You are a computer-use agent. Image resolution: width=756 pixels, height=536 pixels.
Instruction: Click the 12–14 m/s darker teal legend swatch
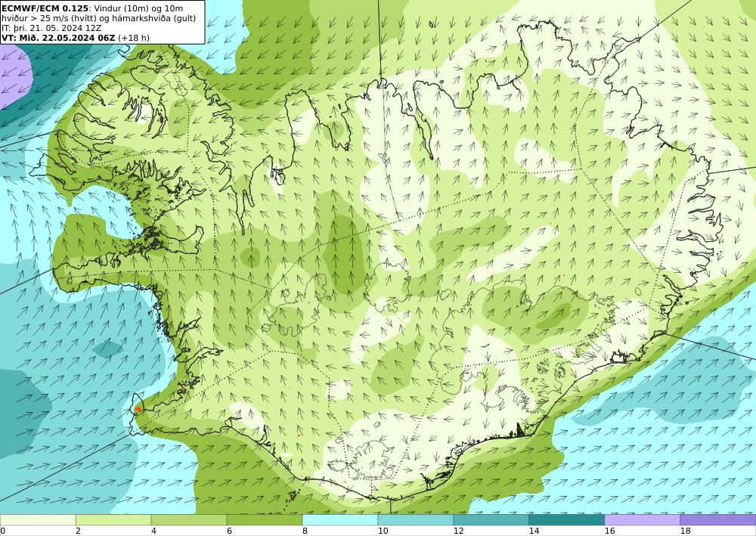pos(491,519)
